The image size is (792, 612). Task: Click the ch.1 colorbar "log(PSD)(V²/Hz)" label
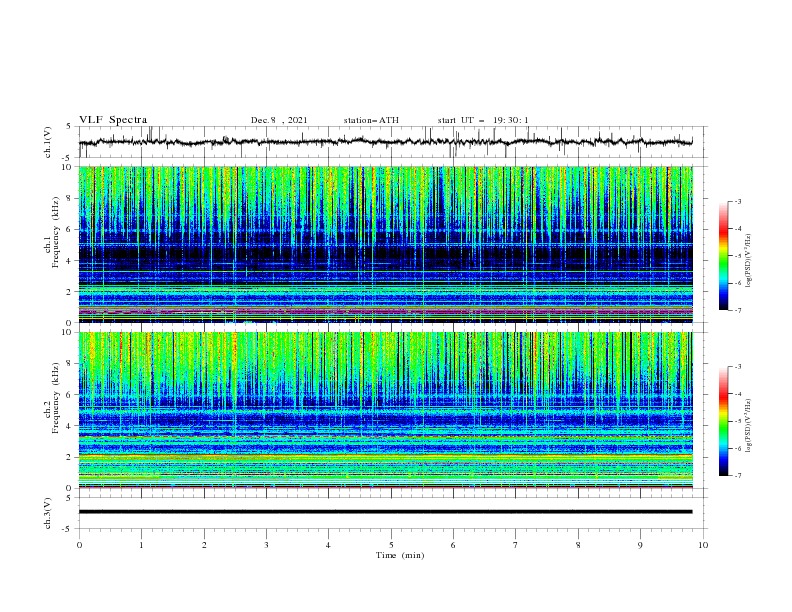coord(749,261)
